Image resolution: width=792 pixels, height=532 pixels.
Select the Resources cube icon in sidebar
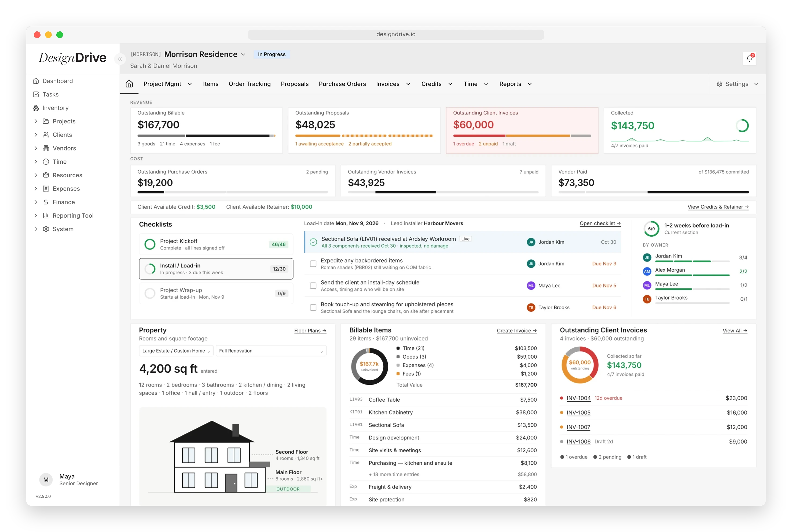[x=46, y=175]
